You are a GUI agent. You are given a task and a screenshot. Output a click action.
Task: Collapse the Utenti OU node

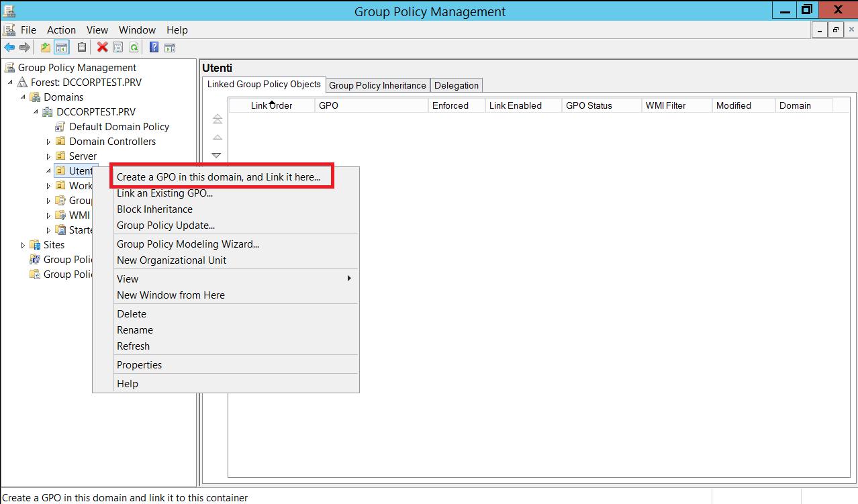pyautogui.click(x=48, y=171)
